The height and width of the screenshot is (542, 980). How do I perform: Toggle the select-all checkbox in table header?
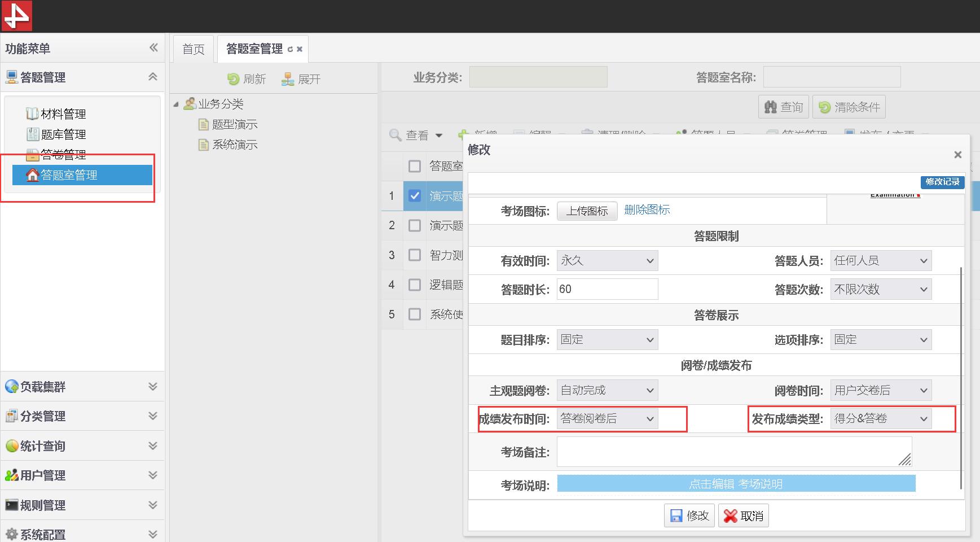coord(415,166)
